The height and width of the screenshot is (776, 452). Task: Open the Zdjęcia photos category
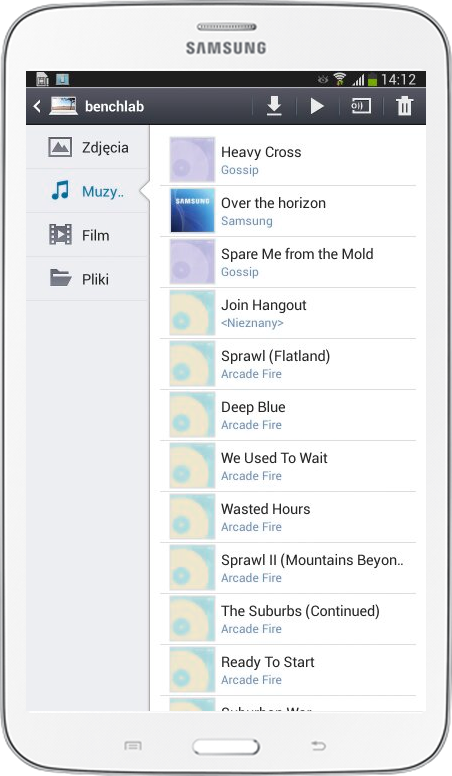[x=88, y=147]
